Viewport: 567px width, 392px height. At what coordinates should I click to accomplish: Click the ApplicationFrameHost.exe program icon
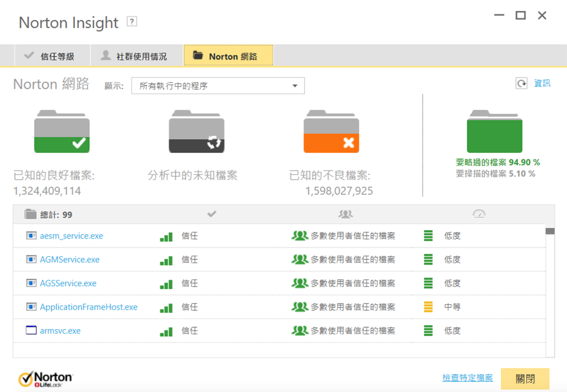point(31,307)
